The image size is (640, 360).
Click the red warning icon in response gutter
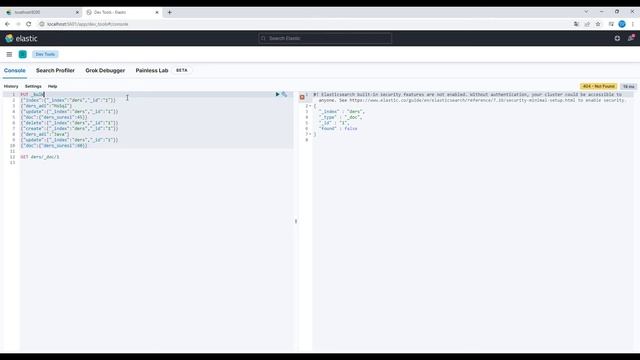(x=302, y=97)
